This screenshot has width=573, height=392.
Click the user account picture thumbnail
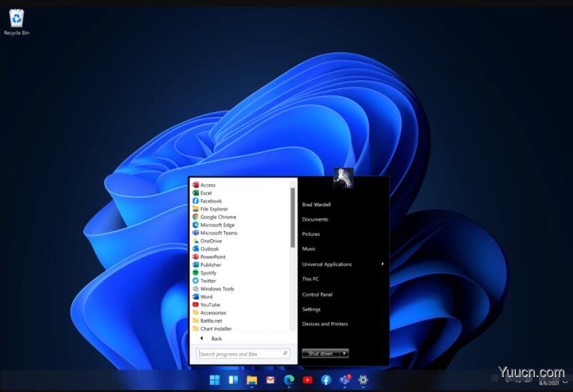343,177
